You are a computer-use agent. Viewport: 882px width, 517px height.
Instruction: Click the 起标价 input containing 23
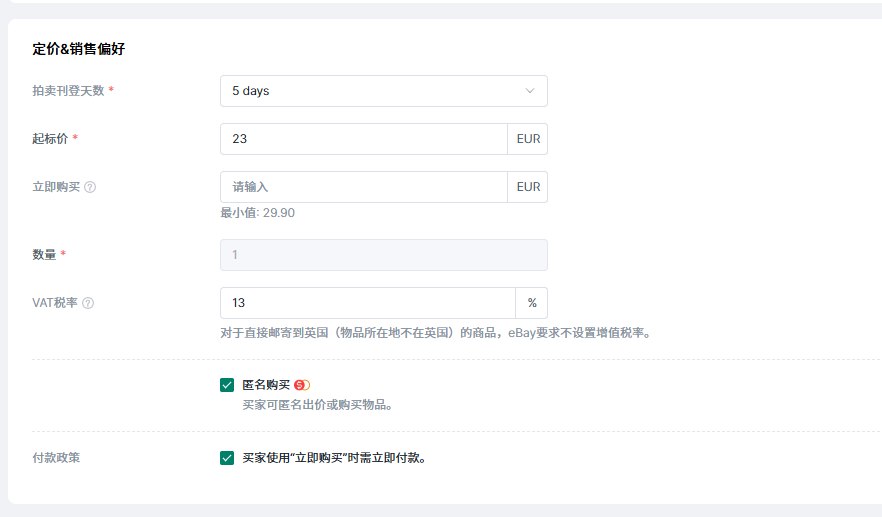pyautogui.click(x=363, y=139)
